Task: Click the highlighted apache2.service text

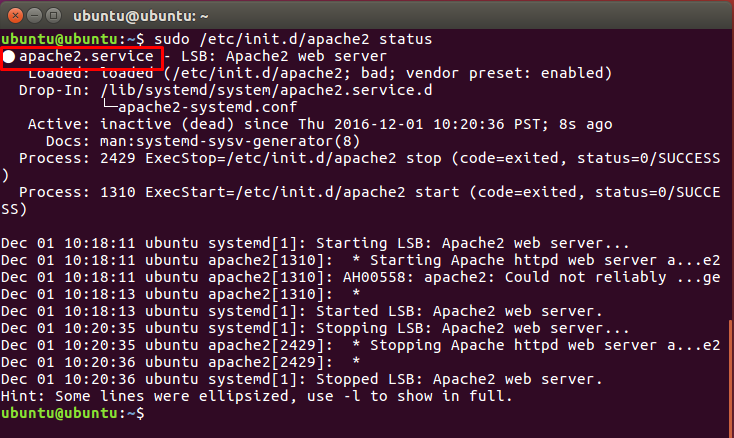Action: point(86,57)
